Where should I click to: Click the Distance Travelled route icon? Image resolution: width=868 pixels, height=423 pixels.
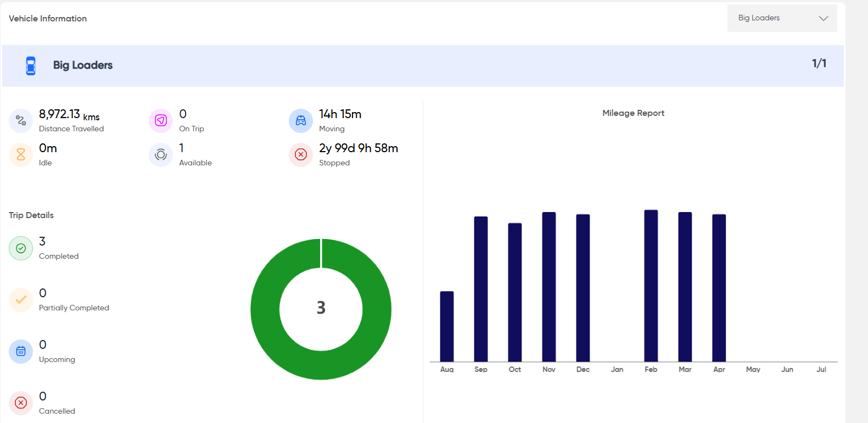[x=21, y=120]
